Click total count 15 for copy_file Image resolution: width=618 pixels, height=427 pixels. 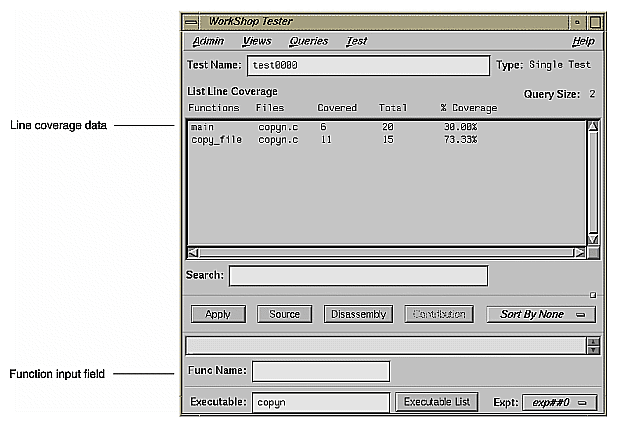pyautogui.click(x=388, y=140)
